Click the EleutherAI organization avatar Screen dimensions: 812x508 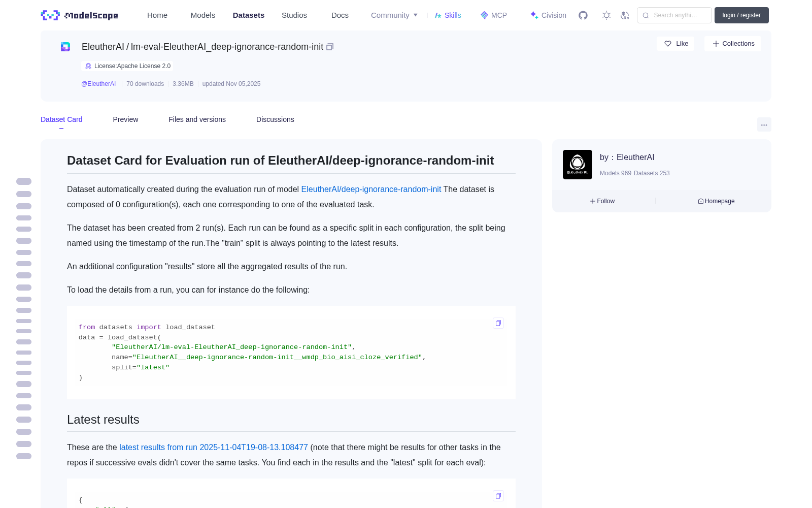[x=578, y=165]
